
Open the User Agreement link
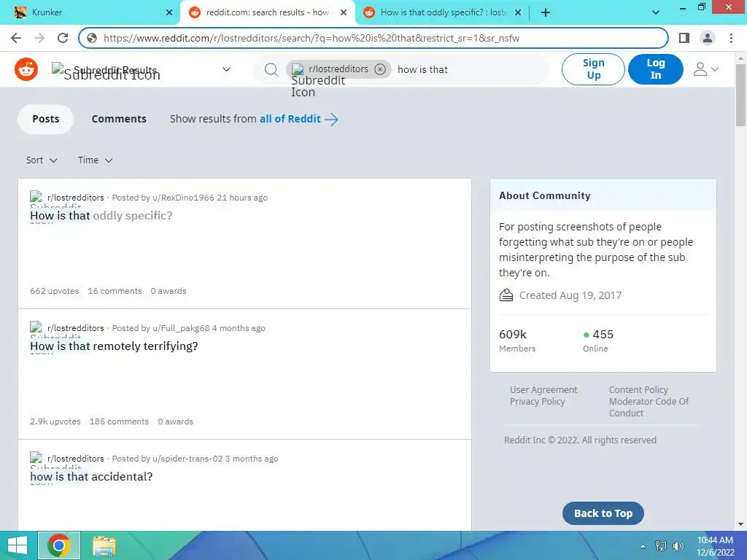(x=543, y=390)
